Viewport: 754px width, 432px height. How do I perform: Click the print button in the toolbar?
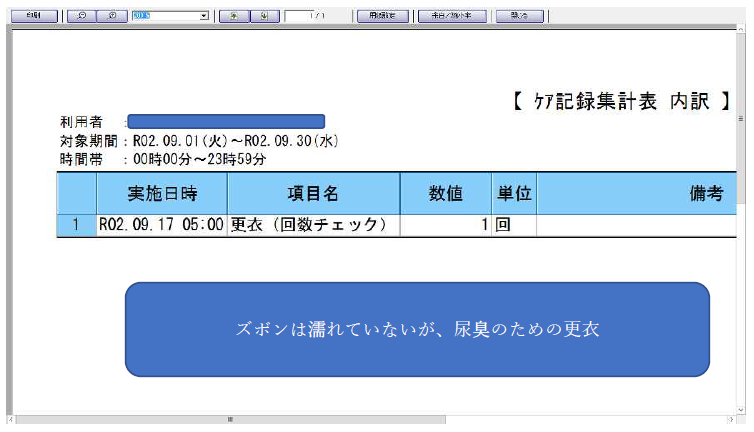click(32, 16)
